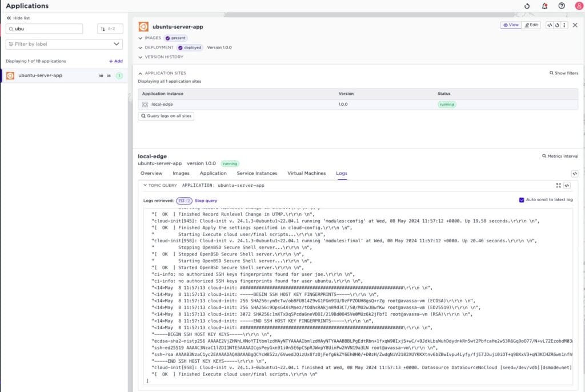
Task: Click the application search field
Action: 45,29
